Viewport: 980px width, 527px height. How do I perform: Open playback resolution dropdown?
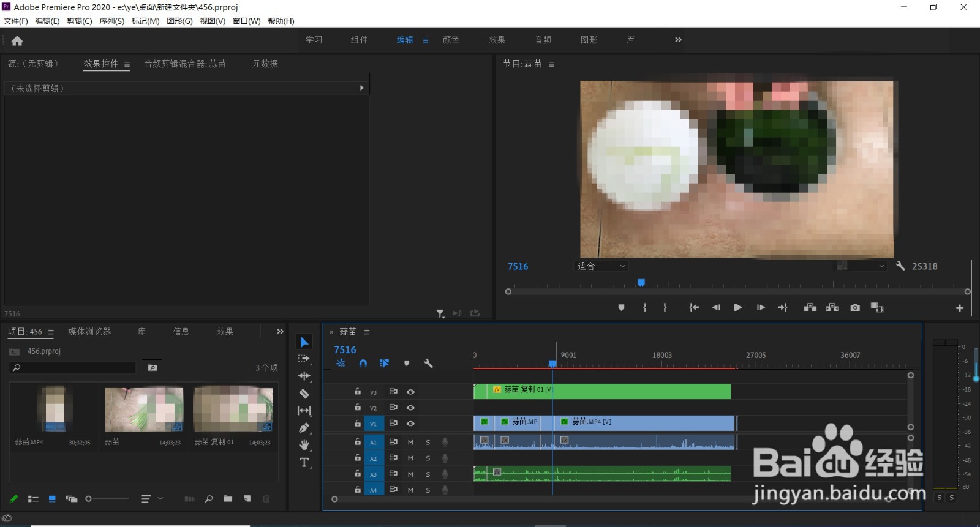click(x=862, y=266)
